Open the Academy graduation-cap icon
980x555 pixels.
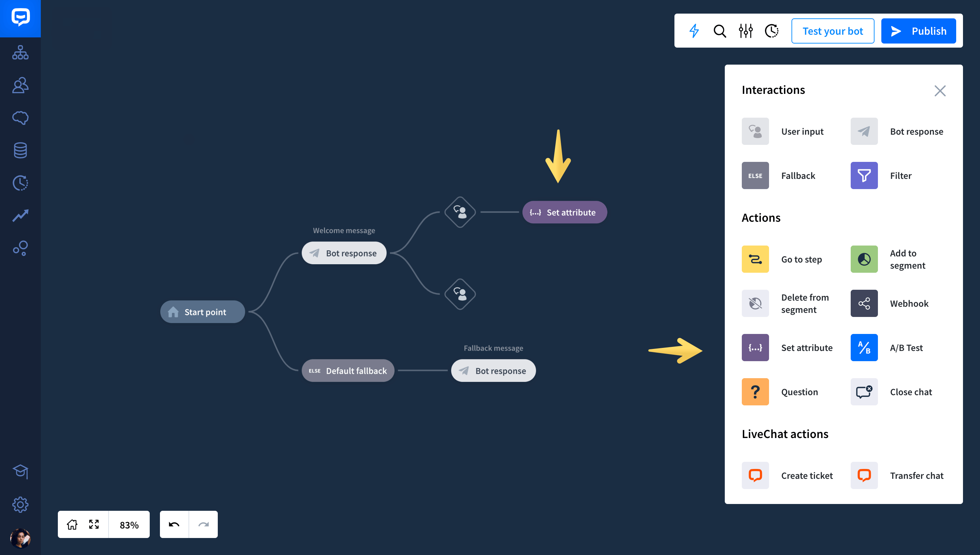[20, 472]
